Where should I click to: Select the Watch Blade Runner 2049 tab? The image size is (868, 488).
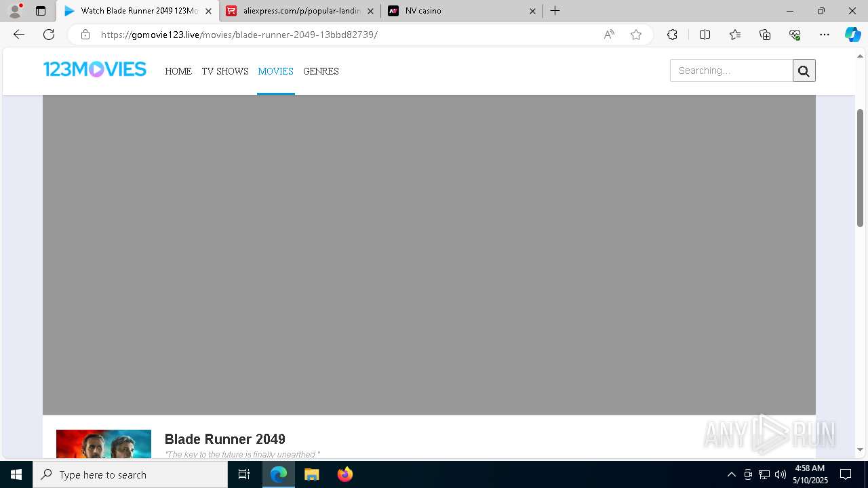(x=138, y=11)
